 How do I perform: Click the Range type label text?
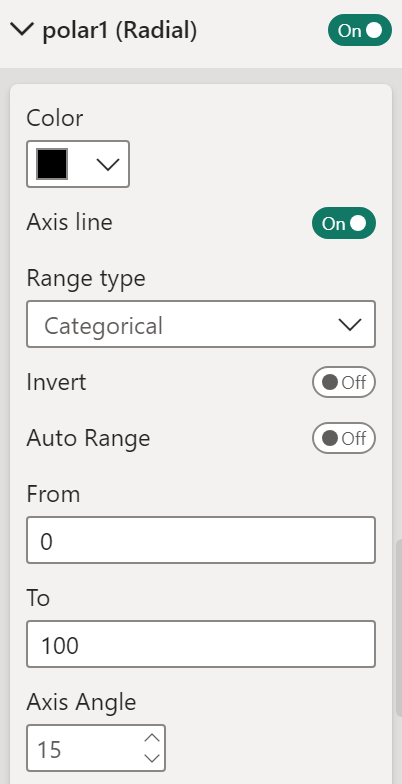click(86, 278)
